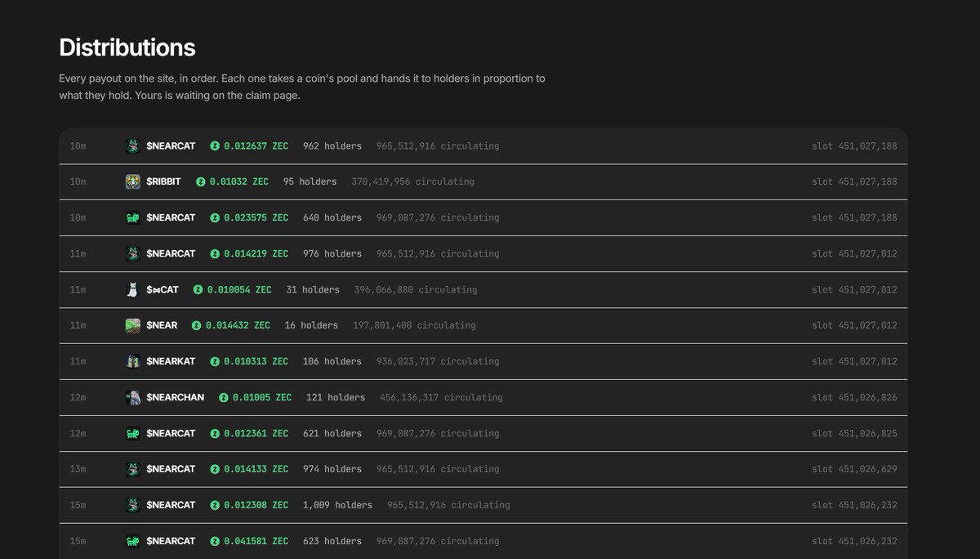Click the $RIBBIT coin avatar
Image resolution: width=980 pixels, height=559 pixels.
[x=133, y=181]
